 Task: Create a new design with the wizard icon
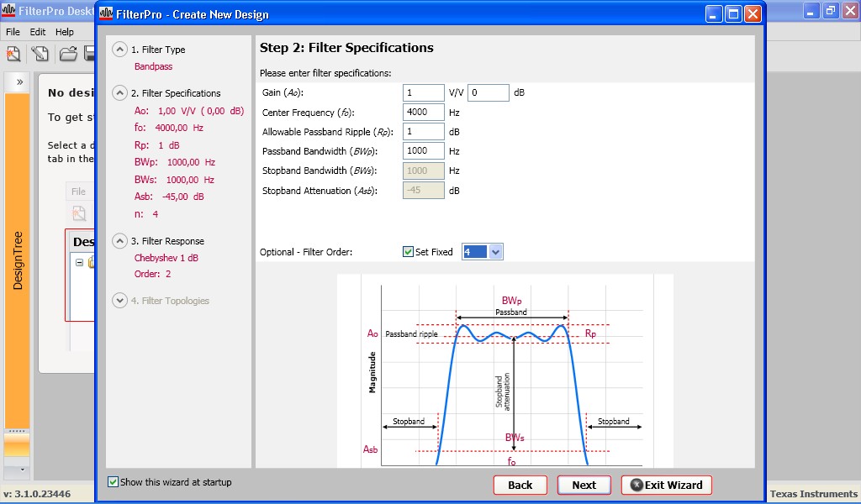tap(13, 52)
